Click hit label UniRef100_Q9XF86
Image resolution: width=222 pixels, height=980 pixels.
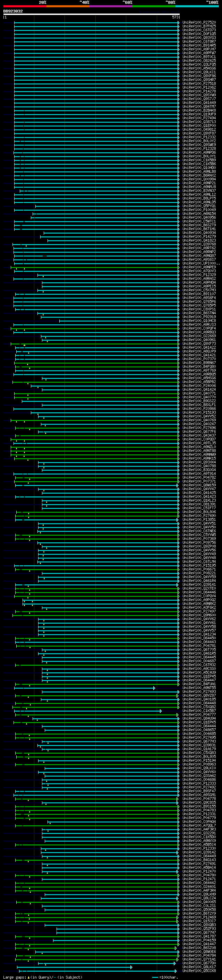[199, 76]
